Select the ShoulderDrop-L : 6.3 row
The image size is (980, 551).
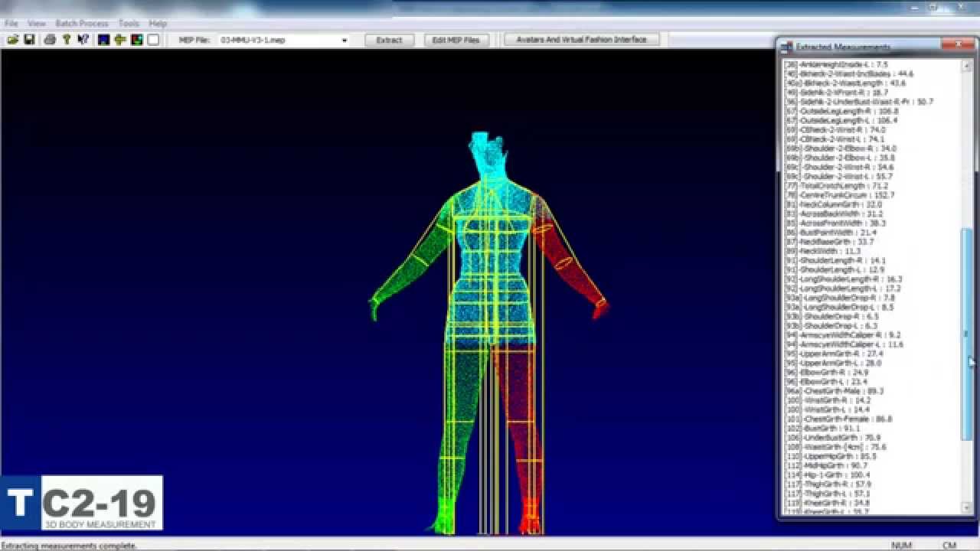[x=831, y=325]
